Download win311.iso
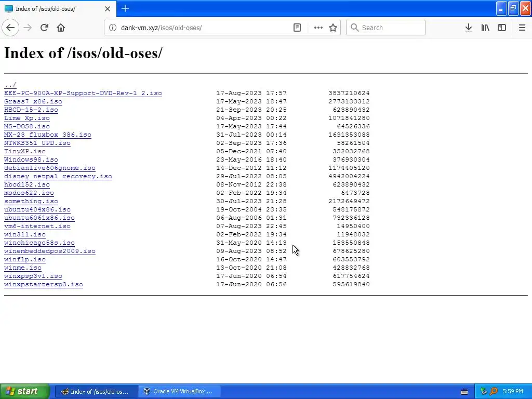 tap(25, 234)
